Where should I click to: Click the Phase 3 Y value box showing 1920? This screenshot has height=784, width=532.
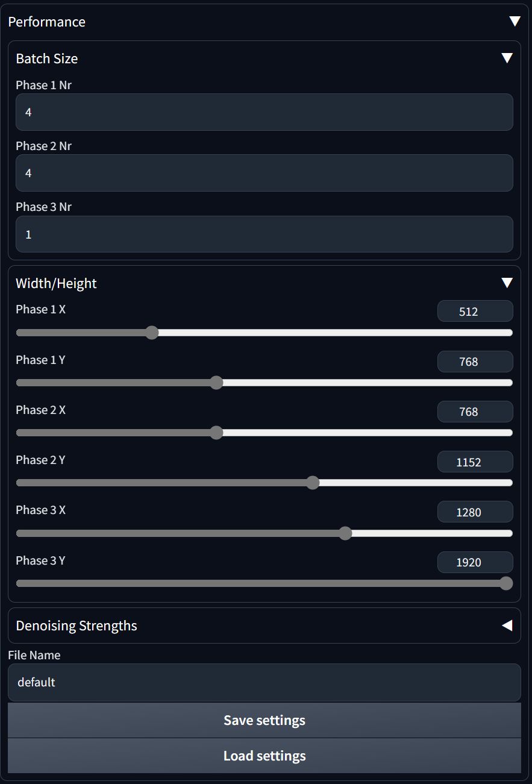475,562
